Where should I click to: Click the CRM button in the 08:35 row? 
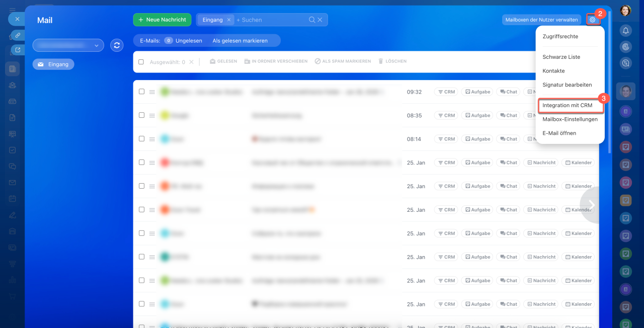[x=446, y=115]
